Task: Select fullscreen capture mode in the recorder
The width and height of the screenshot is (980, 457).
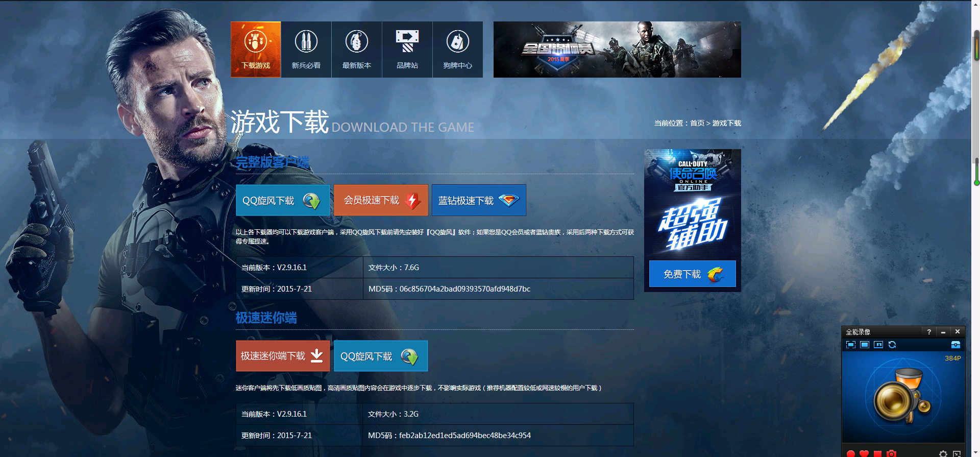Action: (x=865, y=345)
